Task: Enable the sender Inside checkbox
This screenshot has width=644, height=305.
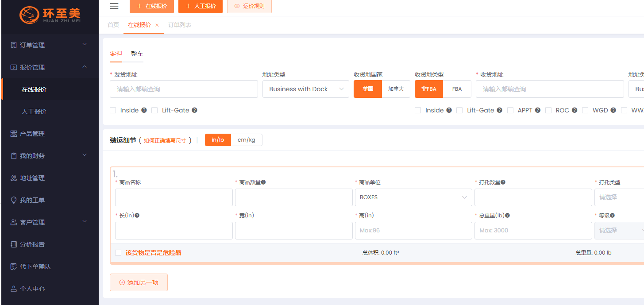Action: click(113, 110)
